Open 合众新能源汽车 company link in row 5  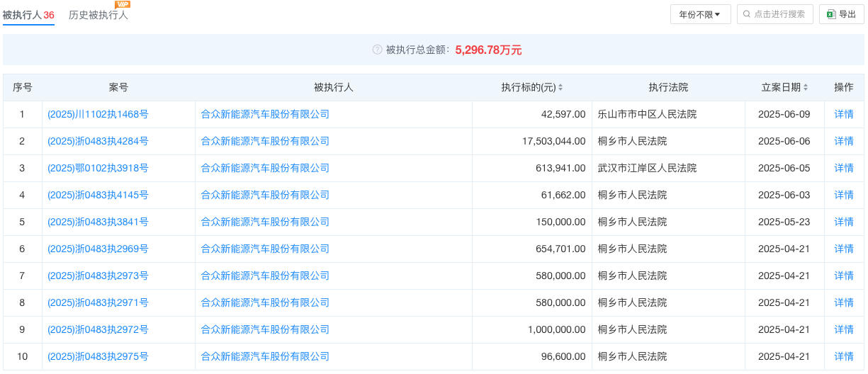266,222
